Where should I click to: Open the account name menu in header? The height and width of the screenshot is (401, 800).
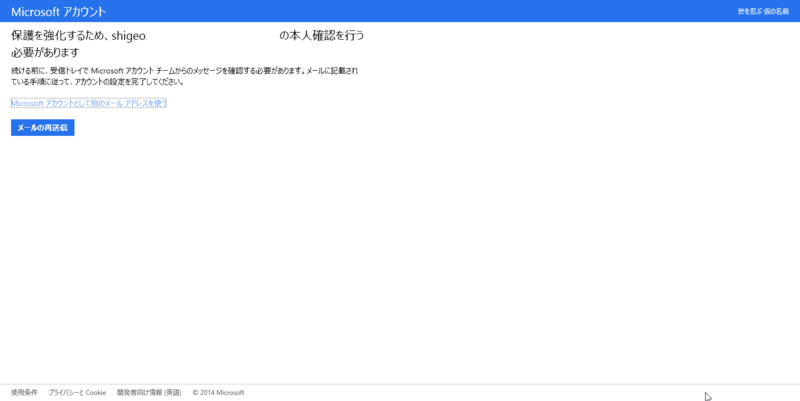click(x=763, y=12)
